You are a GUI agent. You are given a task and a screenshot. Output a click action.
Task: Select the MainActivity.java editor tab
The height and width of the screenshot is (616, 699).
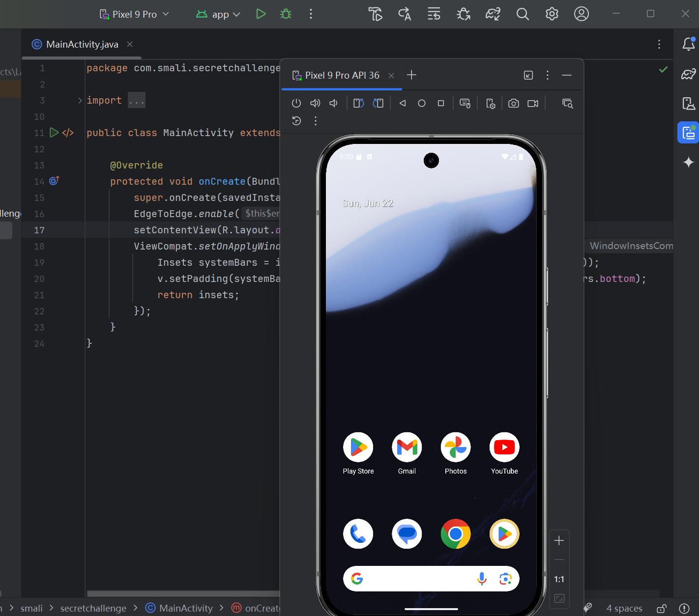click(82, 44)
